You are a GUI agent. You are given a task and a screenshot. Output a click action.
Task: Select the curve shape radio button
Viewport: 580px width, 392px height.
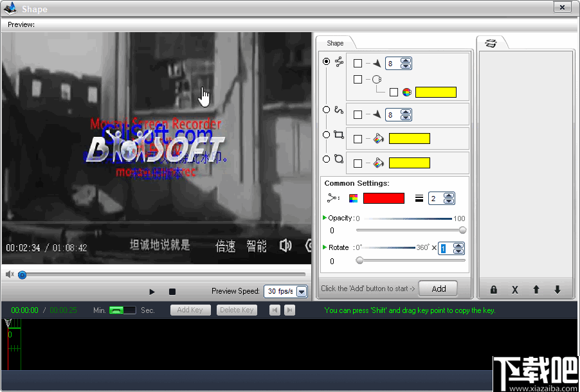(327, 111)
